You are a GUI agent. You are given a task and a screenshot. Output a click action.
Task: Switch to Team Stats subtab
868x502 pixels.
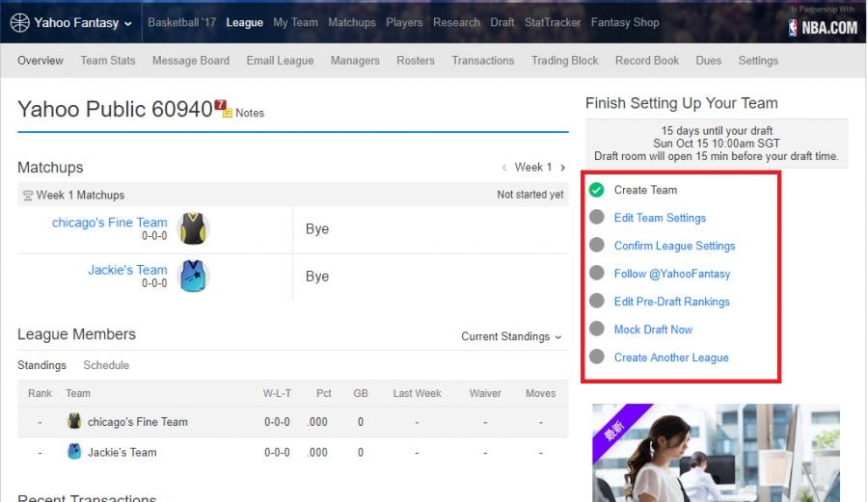108,61
